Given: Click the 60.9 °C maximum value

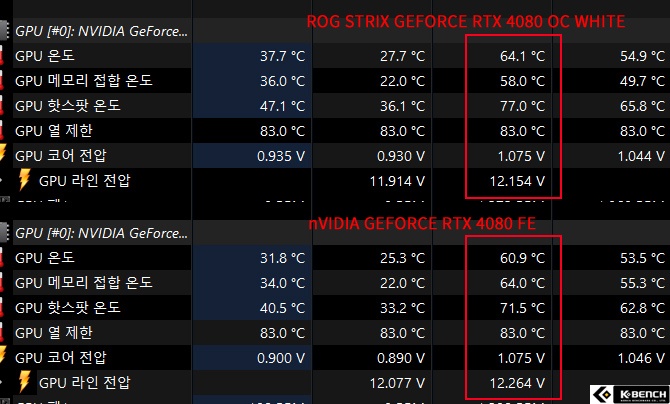Looking at the screenshot, I should pyautogui.click(x=523, y=258).
